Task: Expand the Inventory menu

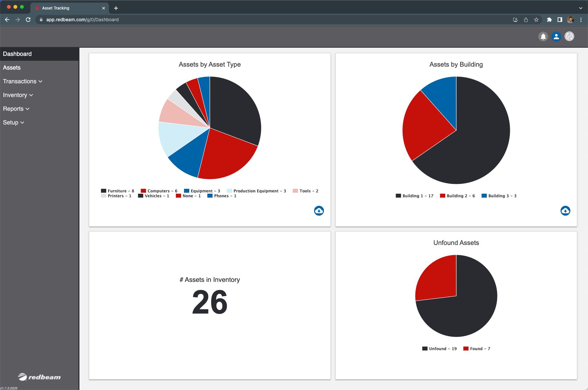Action: [18, 95]
